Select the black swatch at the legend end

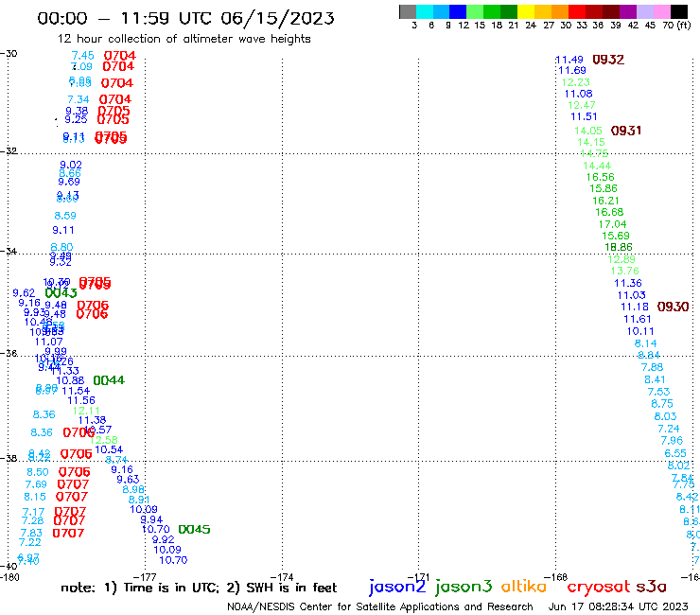(679, 11)
